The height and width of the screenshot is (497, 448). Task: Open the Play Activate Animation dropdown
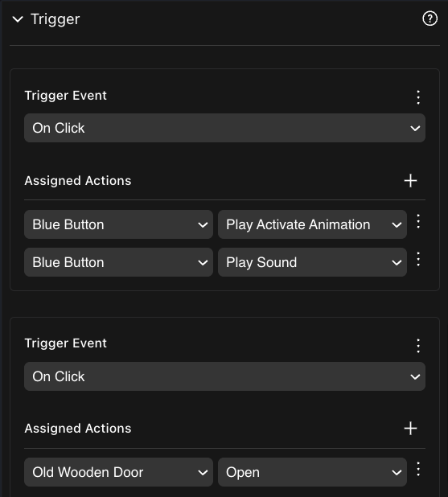[312, 224]
